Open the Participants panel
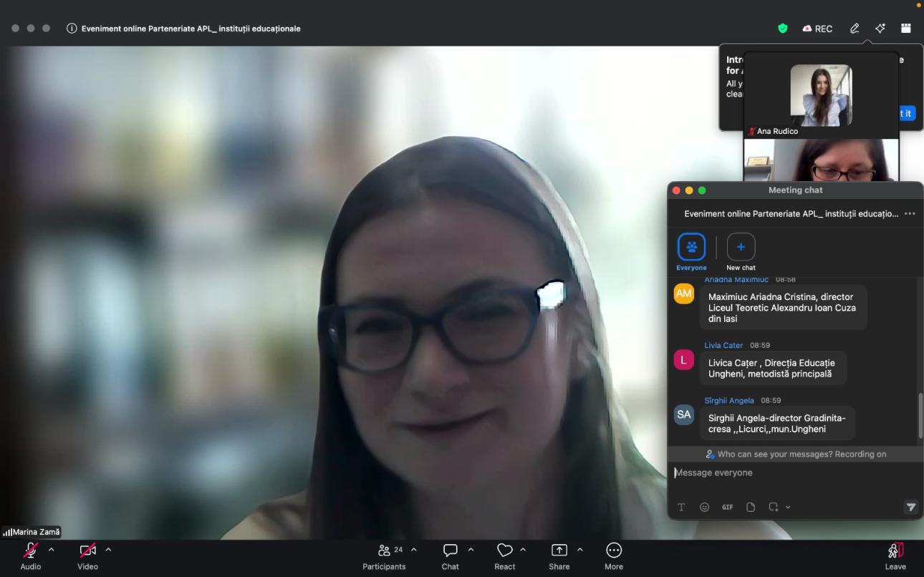Viewport: 924px width, 577px height. coord(384,556)
